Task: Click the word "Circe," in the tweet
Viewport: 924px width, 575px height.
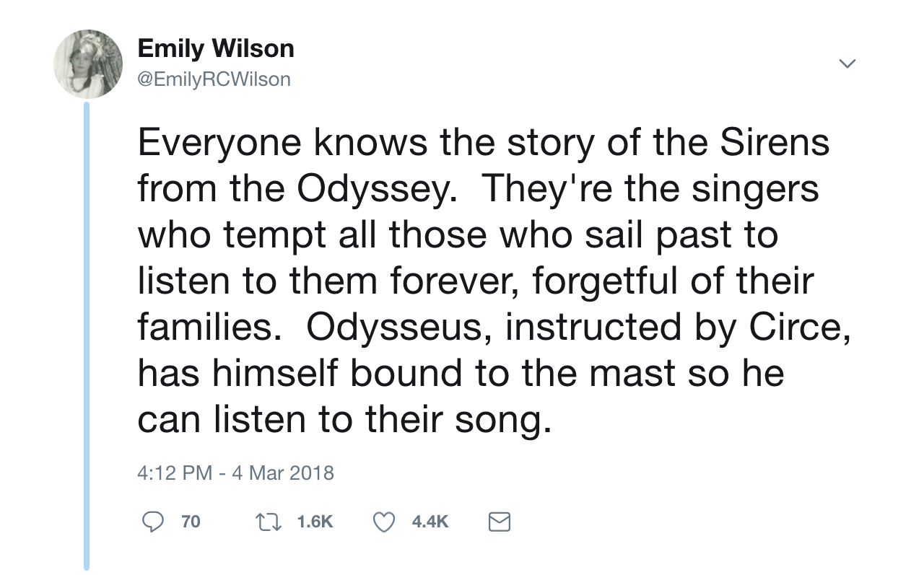Action: click(796, 328)
